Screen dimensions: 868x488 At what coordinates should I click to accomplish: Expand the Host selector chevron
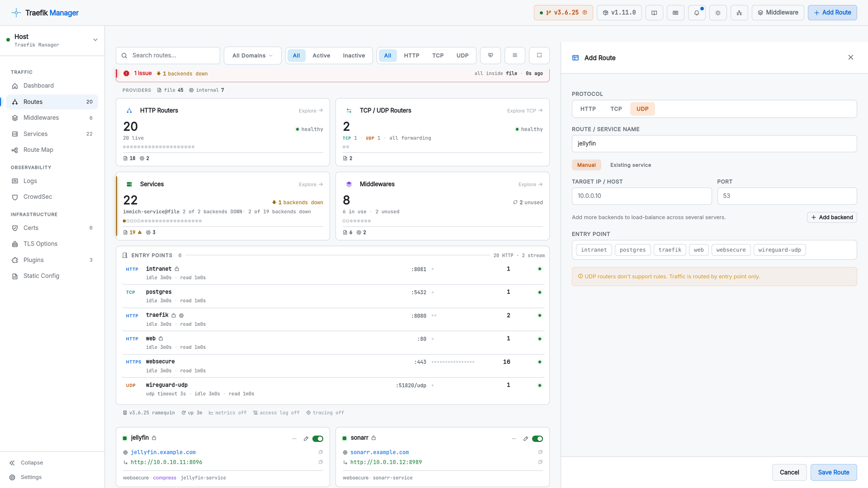tap(95, 40)
